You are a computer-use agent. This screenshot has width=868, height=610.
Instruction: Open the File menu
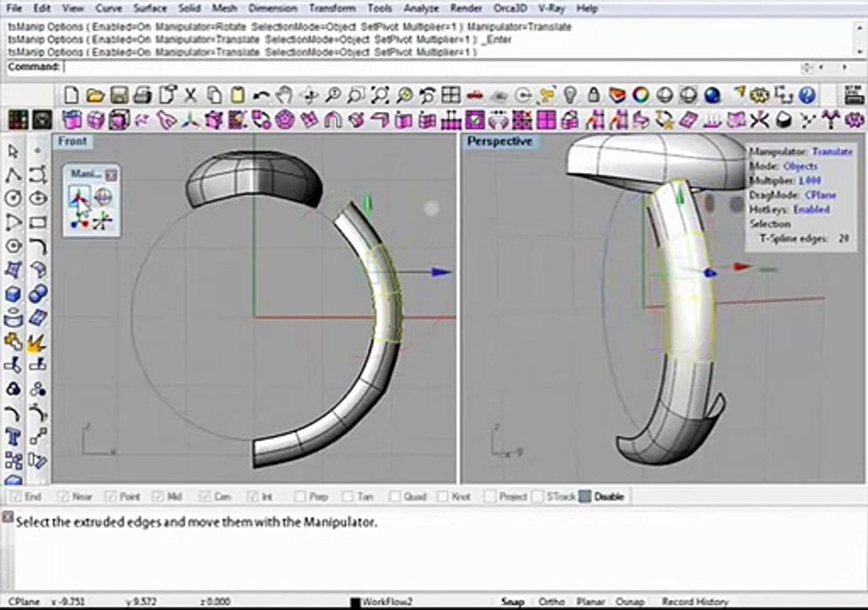[x=14, y=8]
